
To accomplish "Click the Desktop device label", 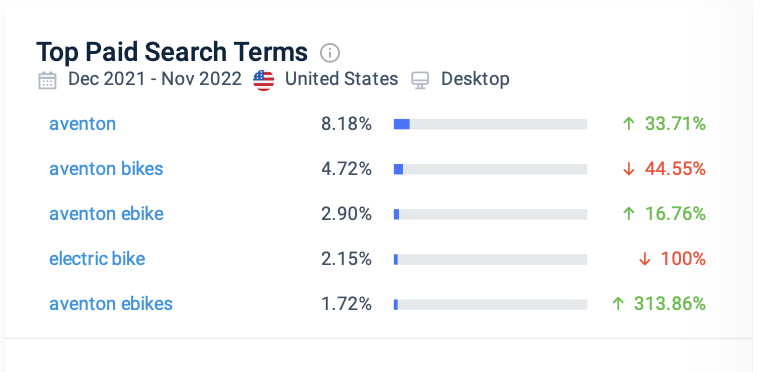I will click(475, 79).
